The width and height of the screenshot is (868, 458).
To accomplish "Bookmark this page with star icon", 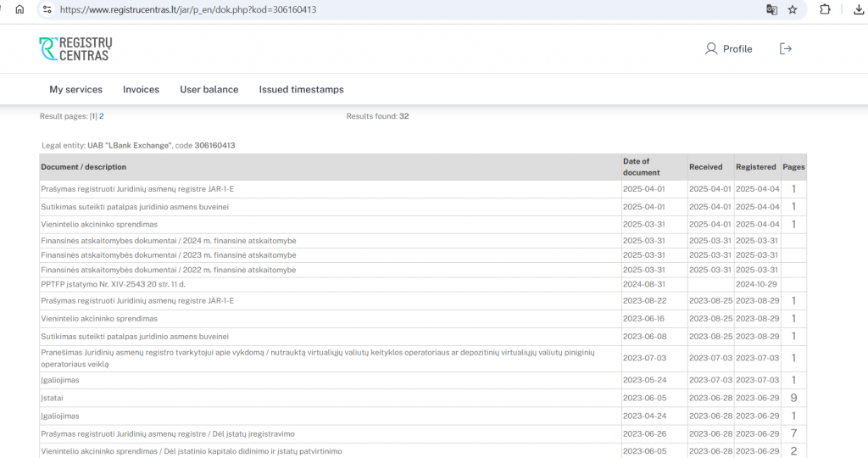I will pyautogui.click(x=793, y=9).
